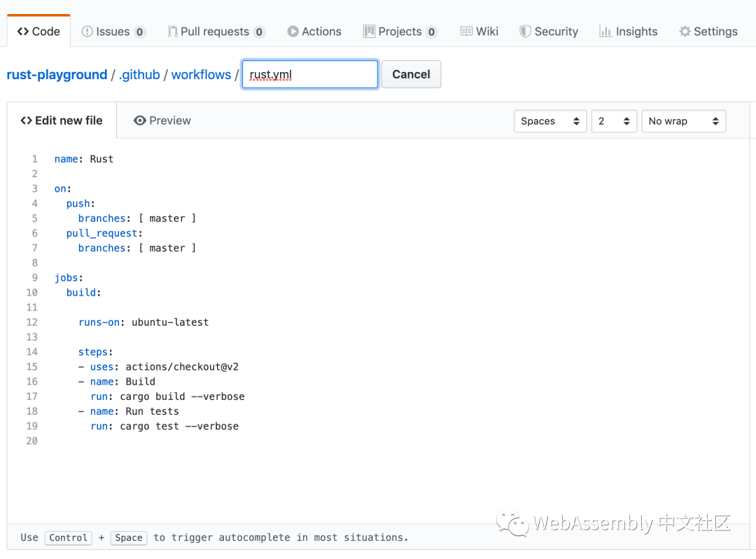Screen dimensions: 756x559
Task: Click the 'pull_request:' line
Action: [x=104, y=233]
